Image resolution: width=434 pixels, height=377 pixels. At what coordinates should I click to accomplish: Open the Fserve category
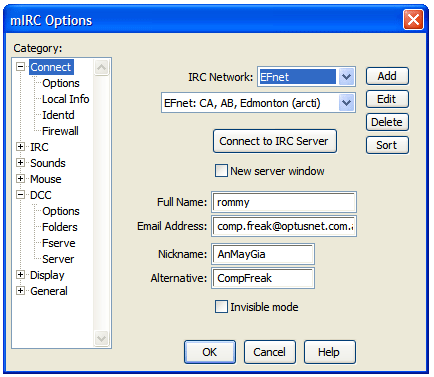(59, 243)
